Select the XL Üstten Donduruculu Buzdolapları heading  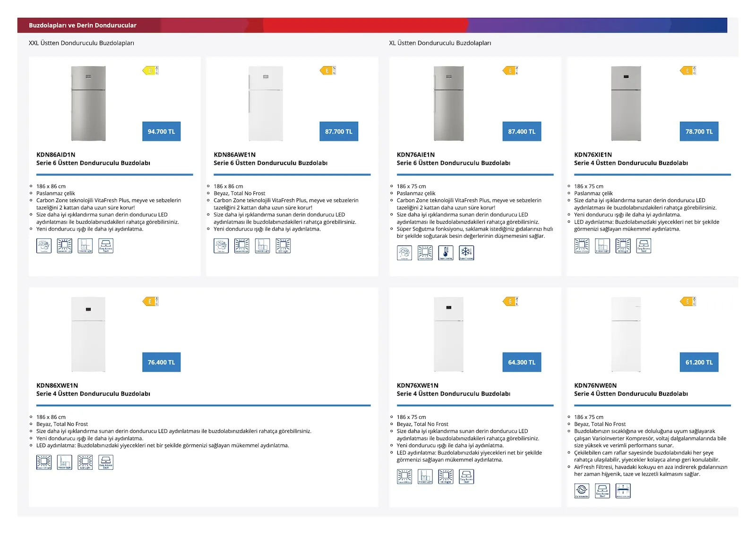point(440,43)
